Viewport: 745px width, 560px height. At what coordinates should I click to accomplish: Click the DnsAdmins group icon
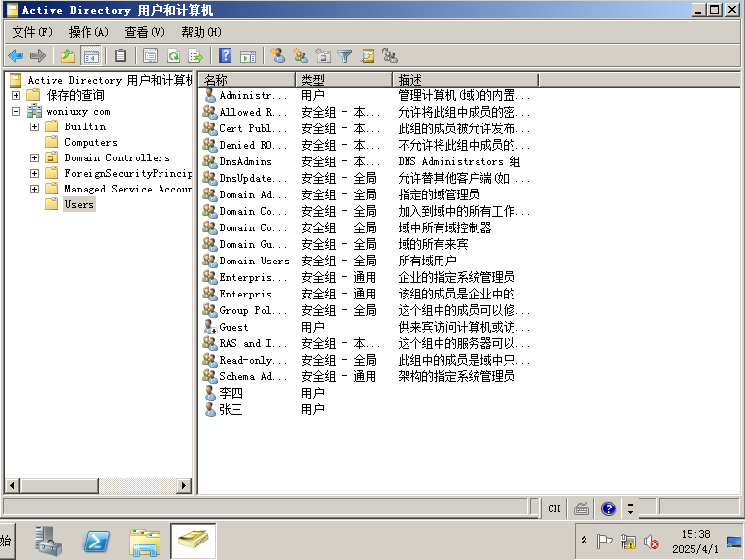pos(210,161)
